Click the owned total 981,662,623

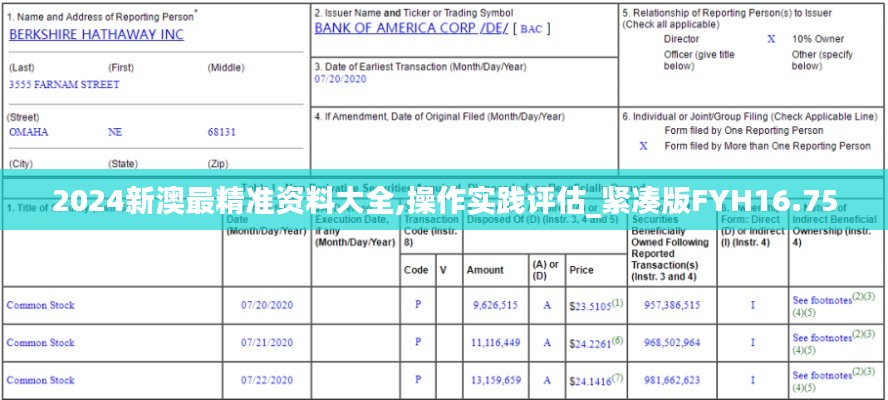pos(672,380)
